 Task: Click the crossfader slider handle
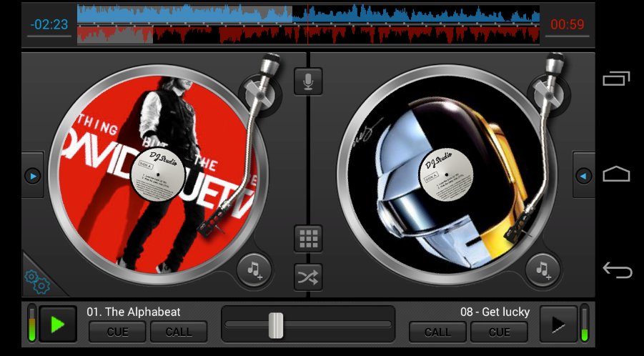point(276,325)
